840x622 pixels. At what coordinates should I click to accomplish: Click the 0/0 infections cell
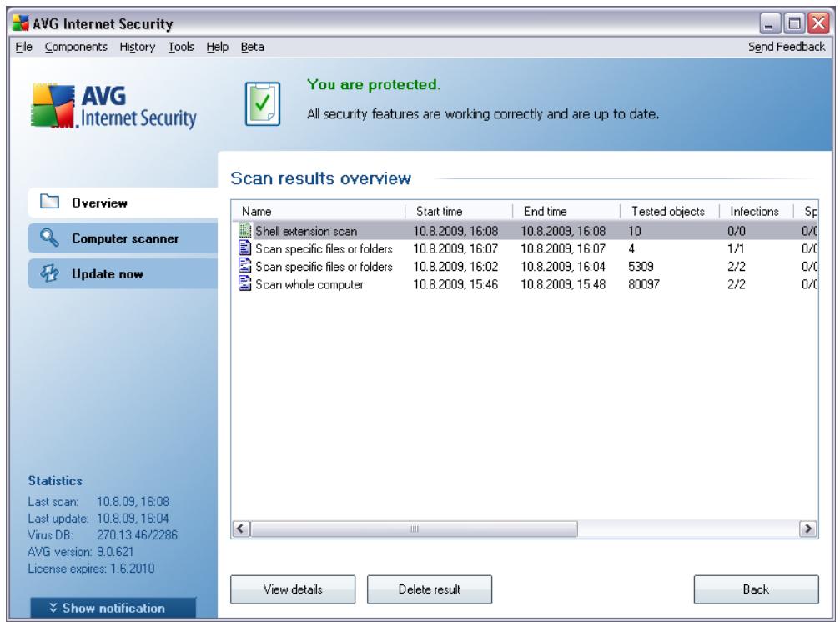(x=736, y=231)
